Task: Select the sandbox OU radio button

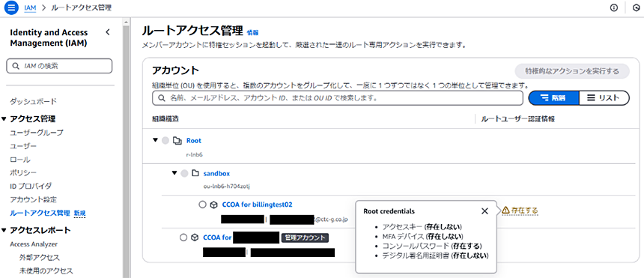Action: (184, 173)
